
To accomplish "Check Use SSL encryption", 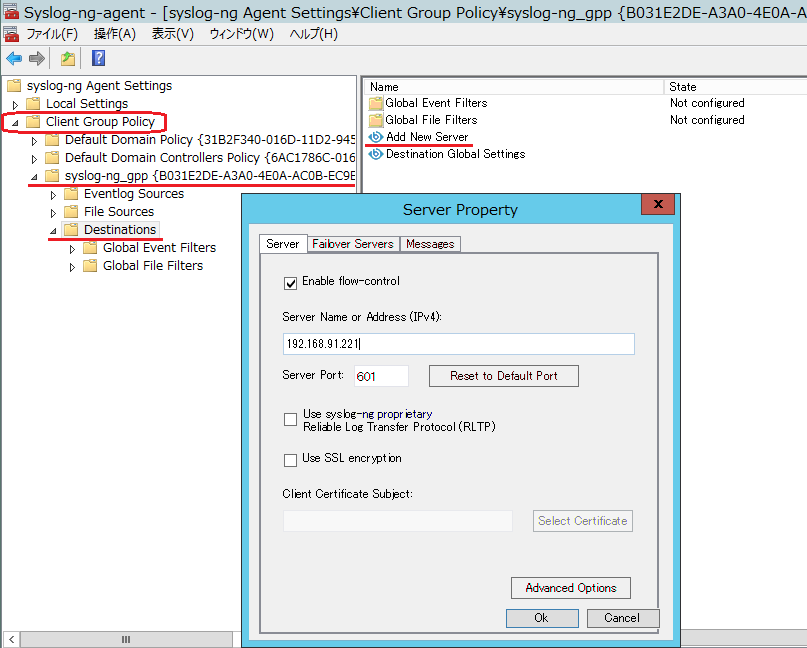I will (290, 460).
